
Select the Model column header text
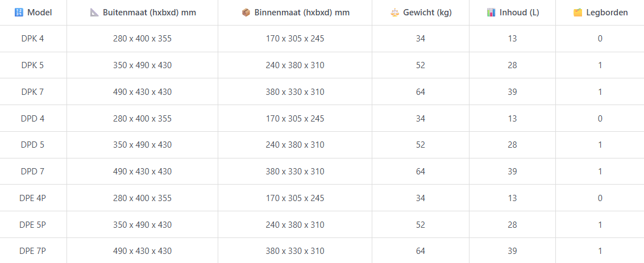coord(39,12)
